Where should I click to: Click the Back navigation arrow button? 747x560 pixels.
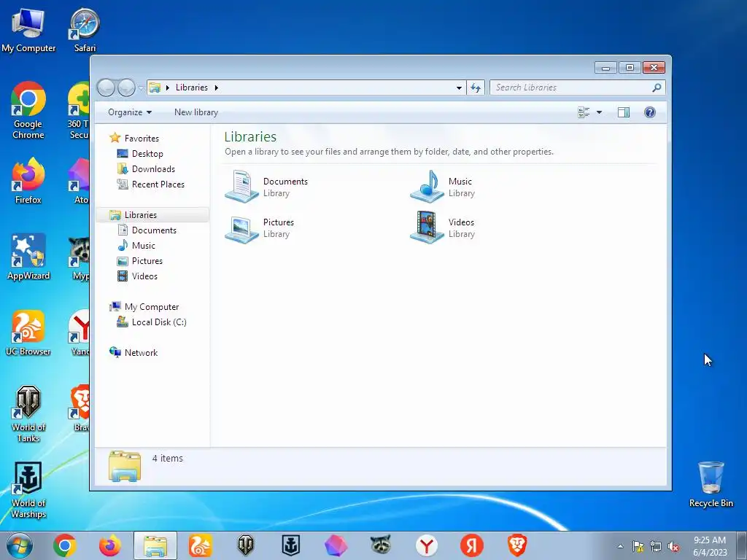(x=106, y=87)
